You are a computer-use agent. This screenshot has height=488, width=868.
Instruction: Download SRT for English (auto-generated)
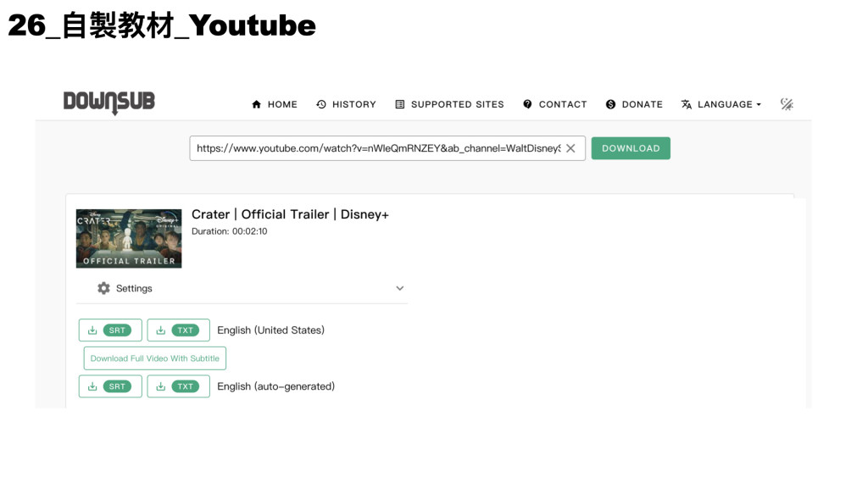click(x=110, y=386)
